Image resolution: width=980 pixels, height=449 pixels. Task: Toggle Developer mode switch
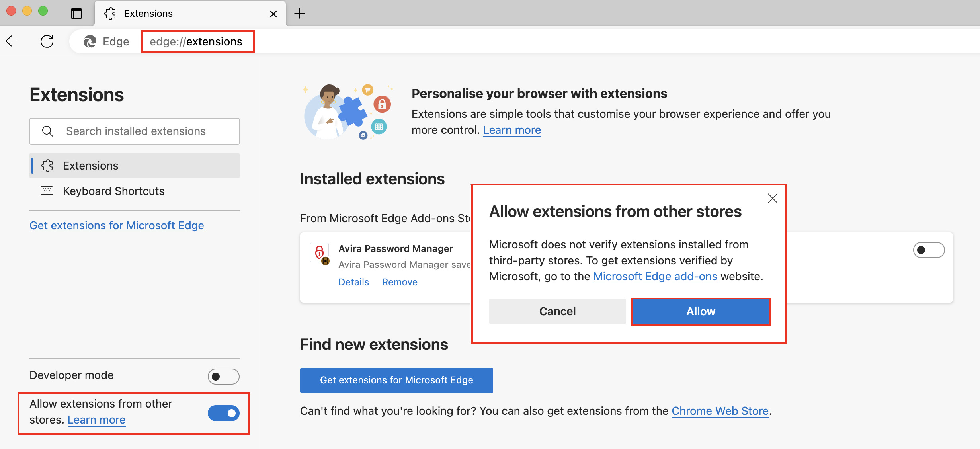223,376
